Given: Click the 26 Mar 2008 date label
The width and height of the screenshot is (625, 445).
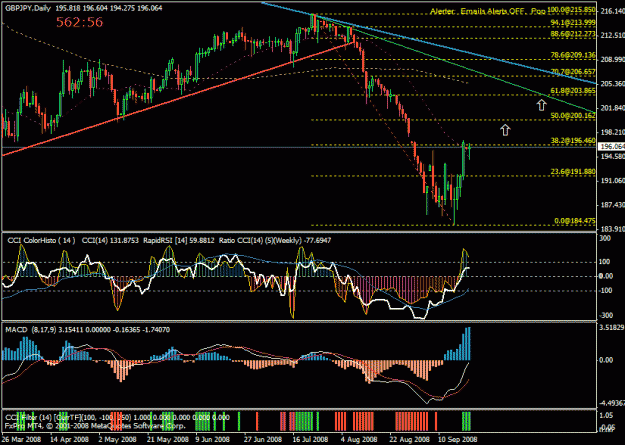Looking at the screenshot, I should click(x=20, y=439).
